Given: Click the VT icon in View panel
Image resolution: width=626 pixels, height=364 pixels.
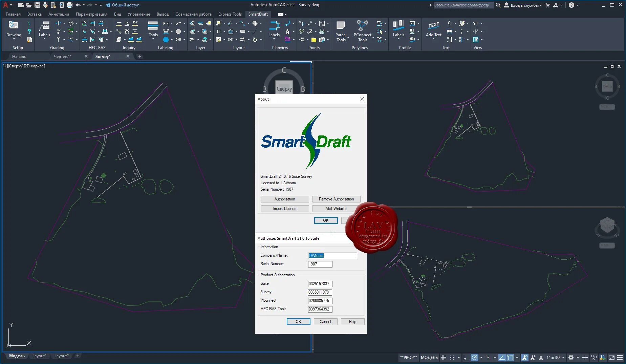Looking at the screenshot, I should pyautogui.click(x=476, y=23).
